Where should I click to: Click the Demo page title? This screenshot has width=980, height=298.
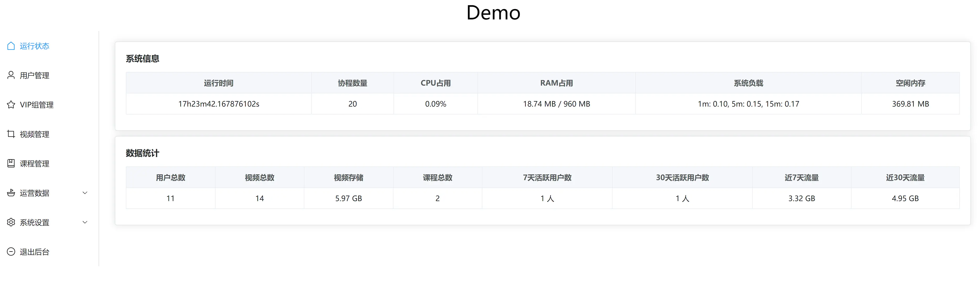click(493, 13)
